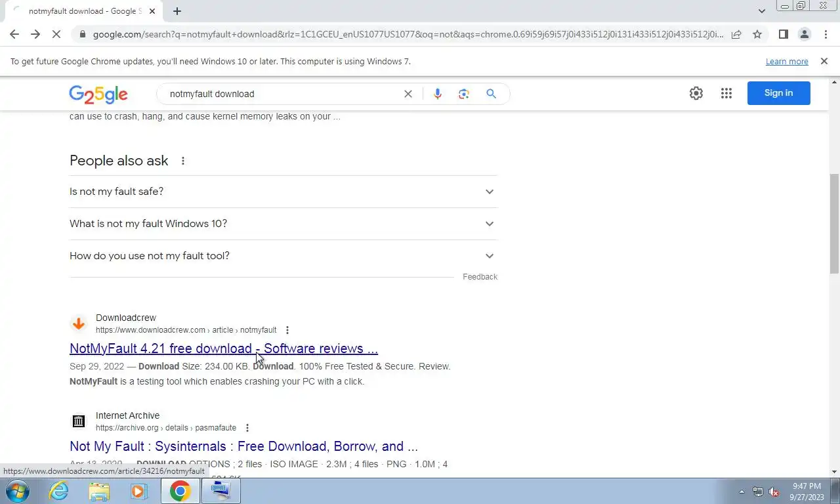Click the Sign in button
Image resolution: width=840 pixels, height=504 pixels.
pyautogui.click(x=778, y=93)
